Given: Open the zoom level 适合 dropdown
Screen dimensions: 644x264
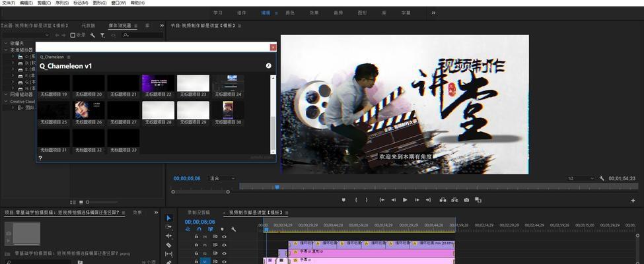Looking at the screenshot, I should (222, 179).
